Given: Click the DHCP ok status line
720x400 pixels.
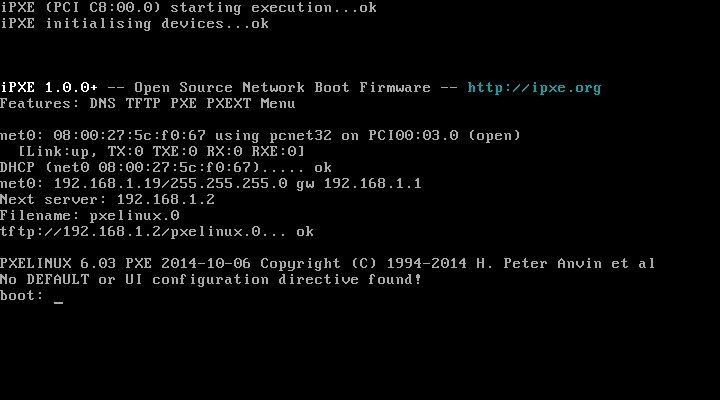Looking at the screenshot, I should [166, 168].
